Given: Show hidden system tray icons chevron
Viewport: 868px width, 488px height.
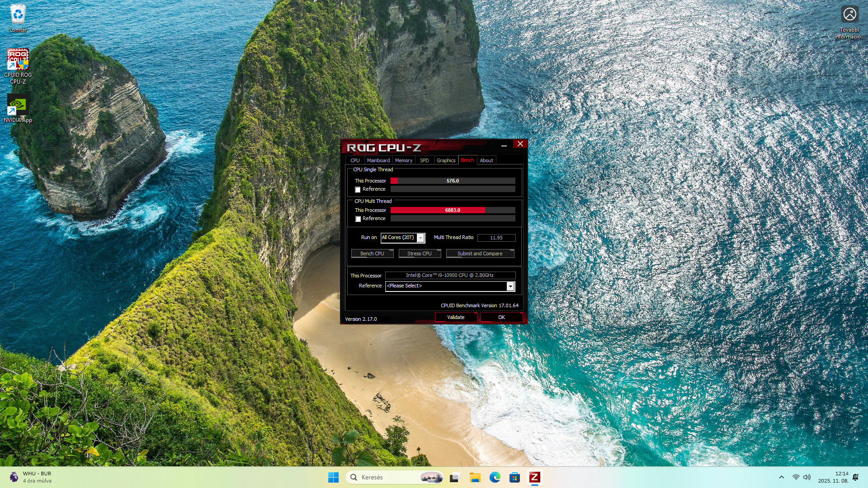Looking at the screenshot, I should 781,477.
